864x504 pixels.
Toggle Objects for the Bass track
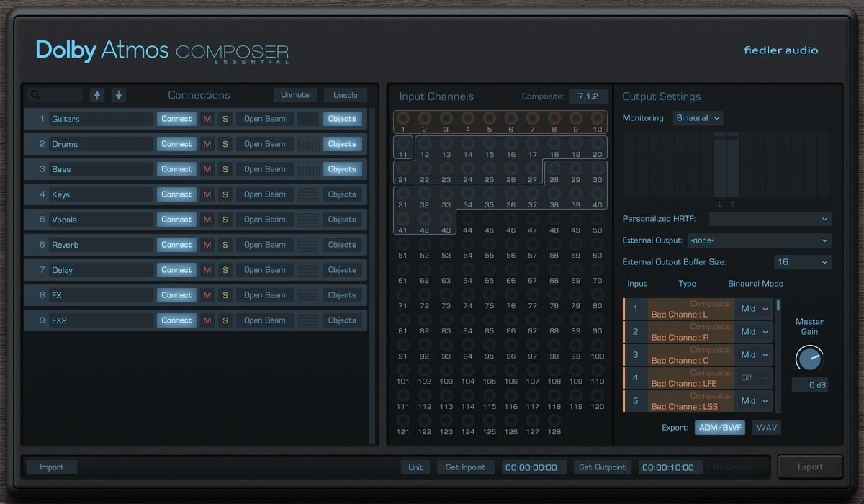[342, 169]
